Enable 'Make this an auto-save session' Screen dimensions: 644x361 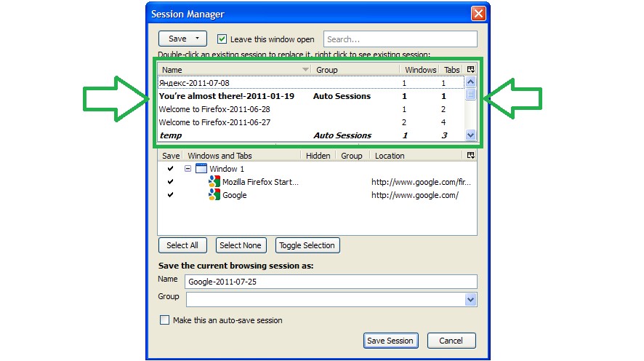tap(164, 320)
